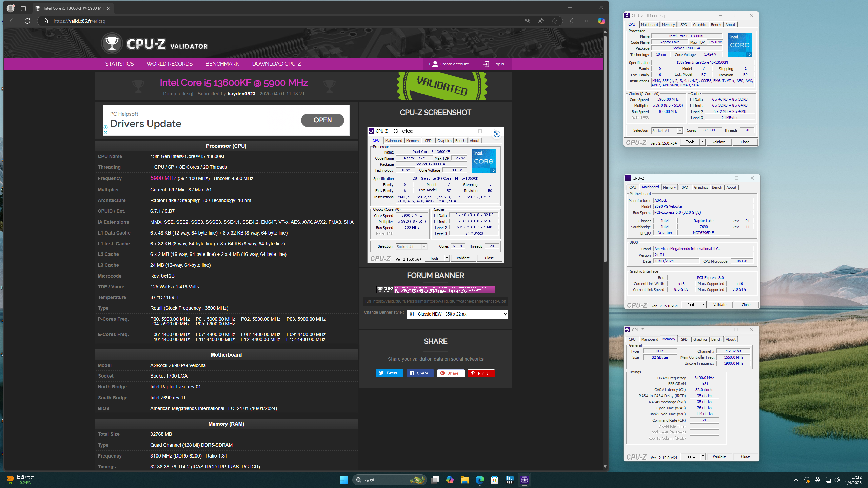Click CPU-Z icon in taskbar
This screenshot has width=868, height=488.
click(x=524, y=480)
